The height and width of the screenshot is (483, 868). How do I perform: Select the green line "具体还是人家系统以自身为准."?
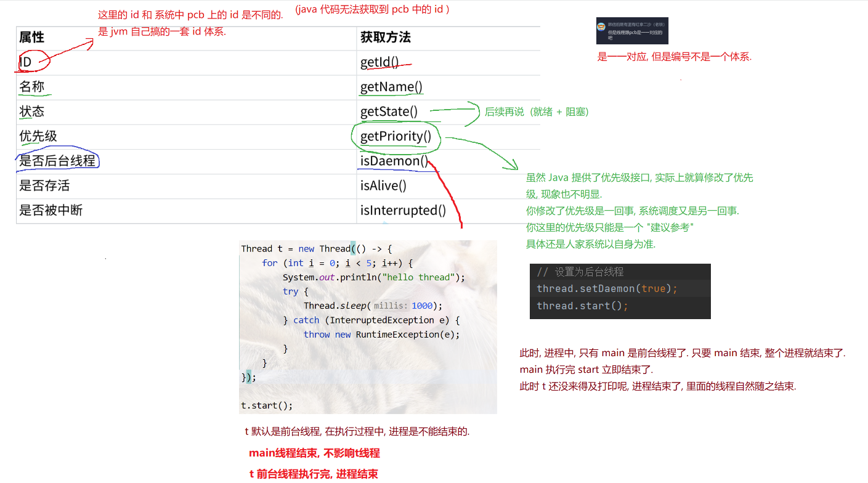tap(591, 244)
